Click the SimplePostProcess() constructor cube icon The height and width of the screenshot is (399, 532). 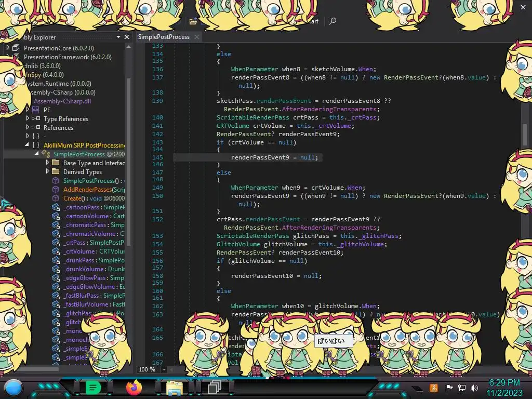tap(56, 180)
